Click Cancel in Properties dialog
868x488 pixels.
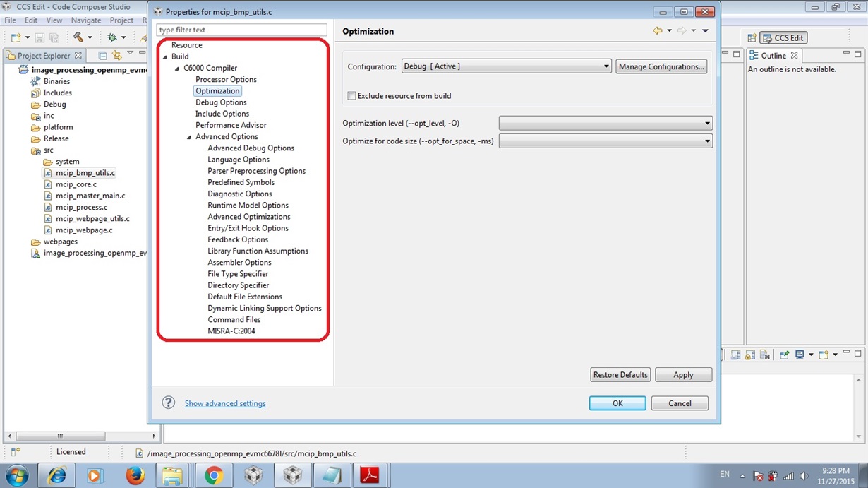tap(680, 403)
